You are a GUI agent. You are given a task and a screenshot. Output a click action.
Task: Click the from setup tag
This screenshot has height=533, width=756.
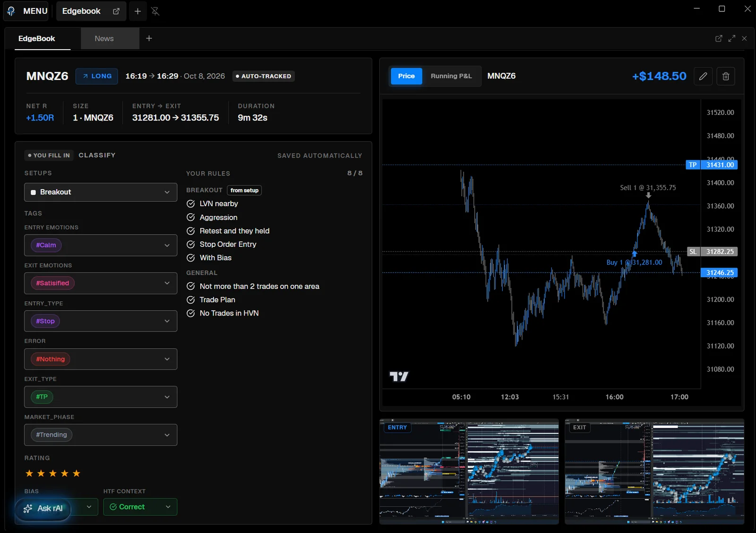coord(244,190)
